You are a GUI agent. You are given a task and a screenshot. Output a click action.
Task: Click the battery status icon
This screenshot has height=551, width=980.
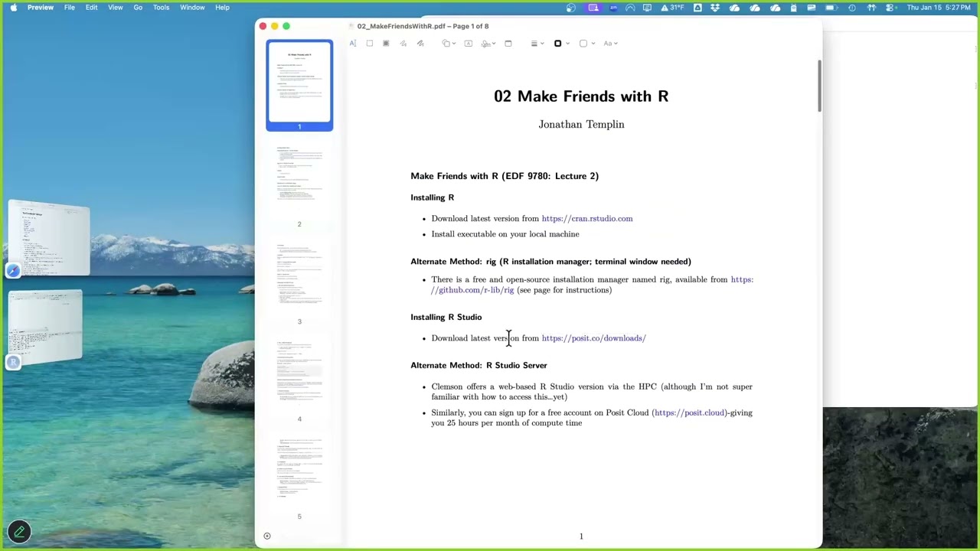coord(831,8)
